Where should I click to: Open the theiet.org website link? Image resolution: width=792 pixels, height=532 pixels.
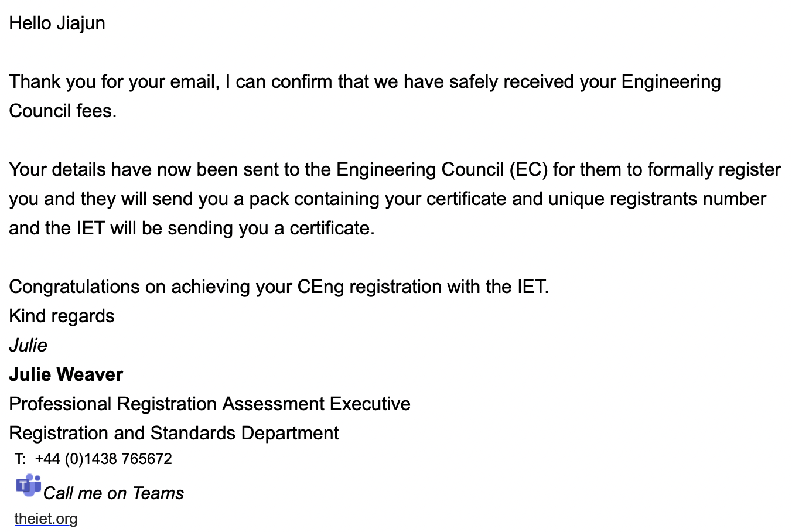[x=46, y=519]
